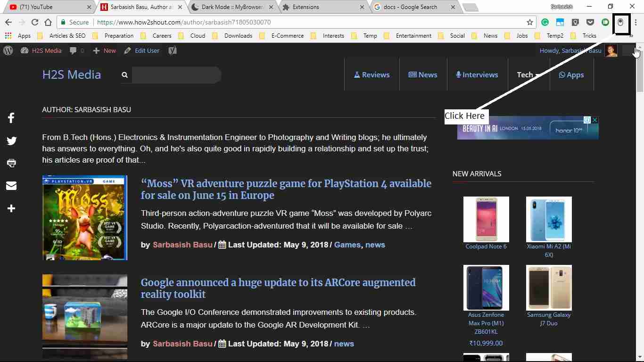Click the Moss game cover thumbnail
Image resolution: width=644 pixels, height=362 pixels.
85,218
